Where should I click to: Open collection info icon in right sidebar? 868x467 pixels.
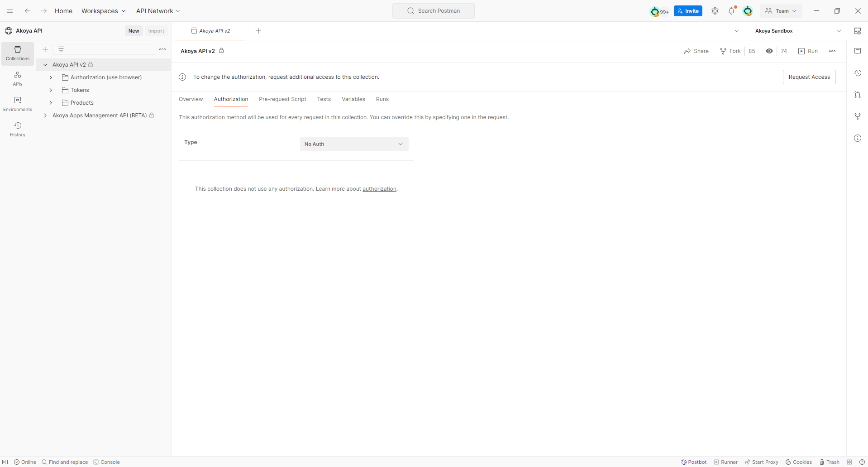858,138
